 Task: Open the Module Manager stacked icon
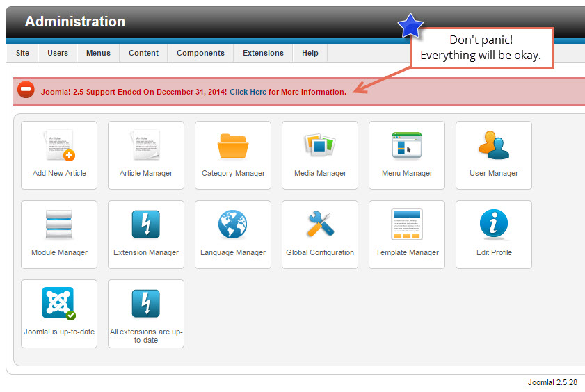(59, 224)
